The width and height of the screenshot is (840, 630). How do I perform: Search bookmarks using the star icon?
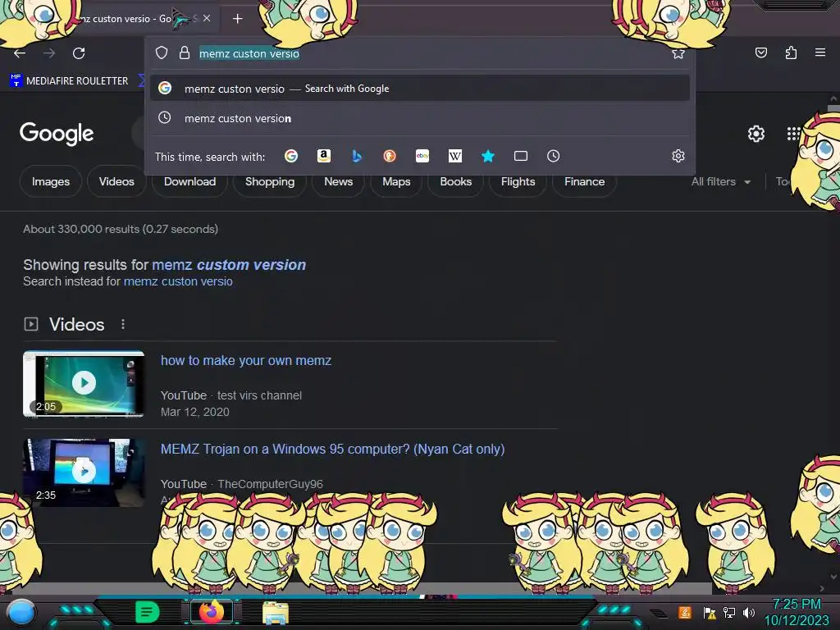point(487,156)
